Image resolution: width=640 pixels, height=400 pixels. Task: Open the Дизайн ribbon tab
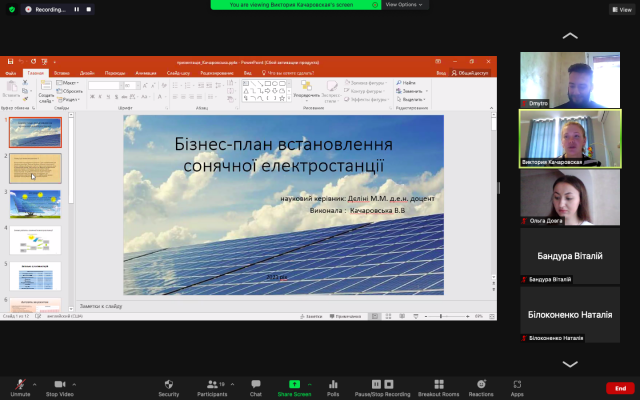(87, 73)
